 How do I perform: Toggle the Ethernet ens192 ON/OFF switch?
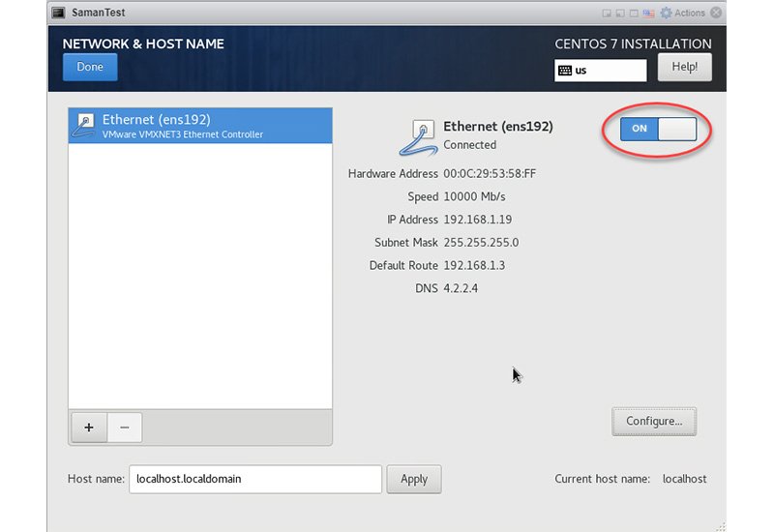tap(658, 129)
